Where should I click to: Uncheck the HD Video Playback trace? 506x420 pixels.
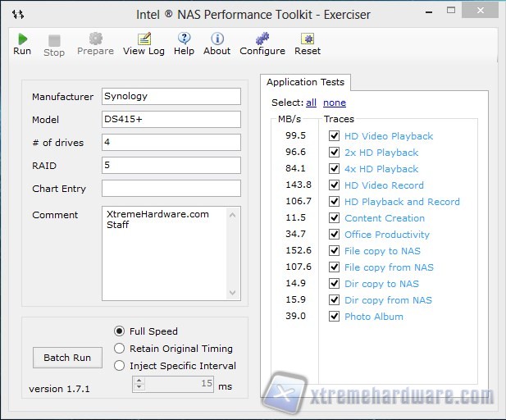coord(334,136)
